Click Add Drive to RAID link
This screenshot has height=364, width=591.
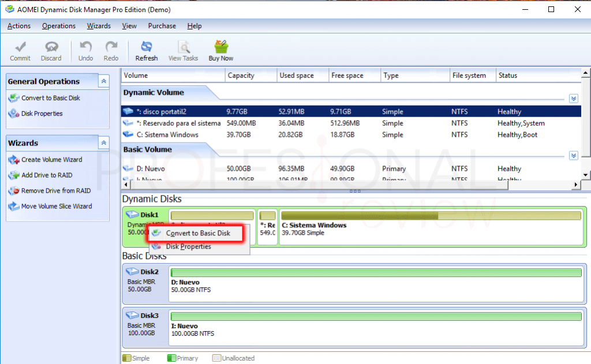click(47, 175)
